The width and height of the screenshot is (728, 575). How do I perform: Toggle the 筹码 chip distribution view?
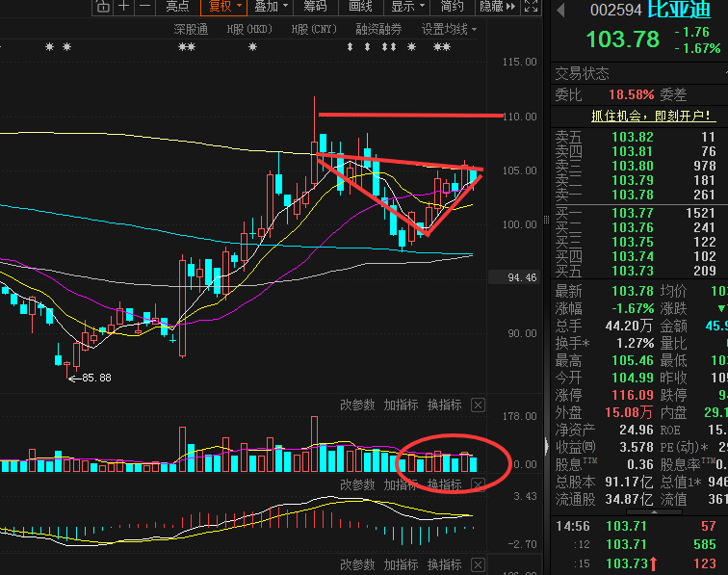(x=315, y=7)
